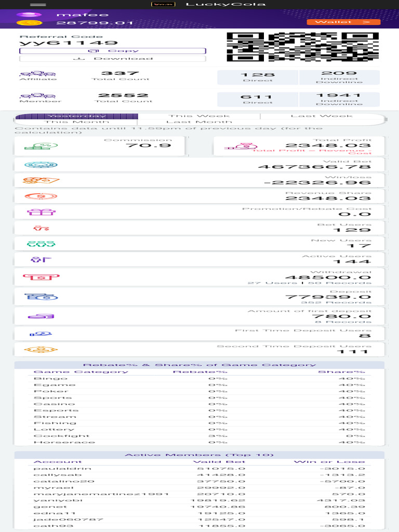Click the Win or Lose column header
Screen dimensions: 399x532
(329, 462)
